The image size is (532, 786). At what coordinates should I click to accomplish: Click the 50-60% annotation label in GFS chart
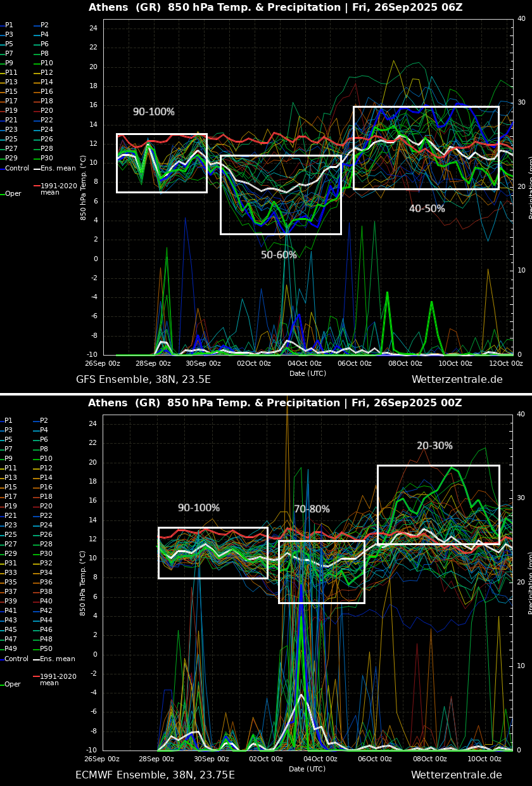(x=279, y=255)
